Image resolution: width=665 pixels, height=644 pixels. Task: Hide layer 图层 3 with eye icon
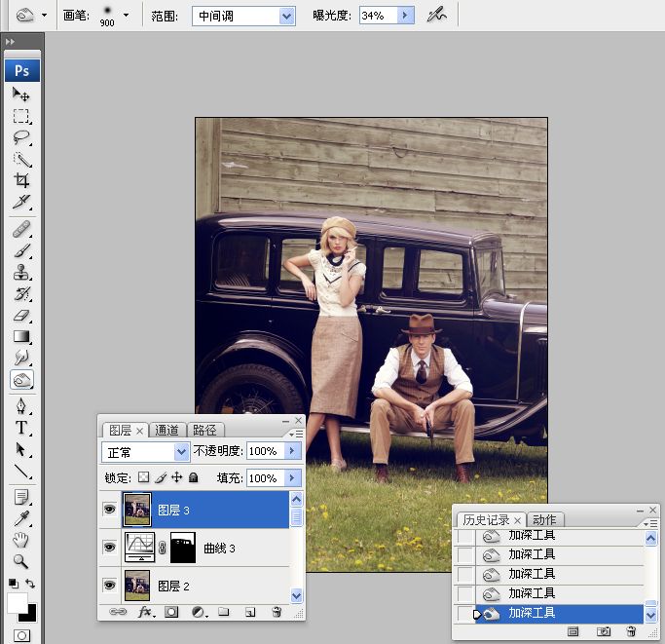[110, 509]
